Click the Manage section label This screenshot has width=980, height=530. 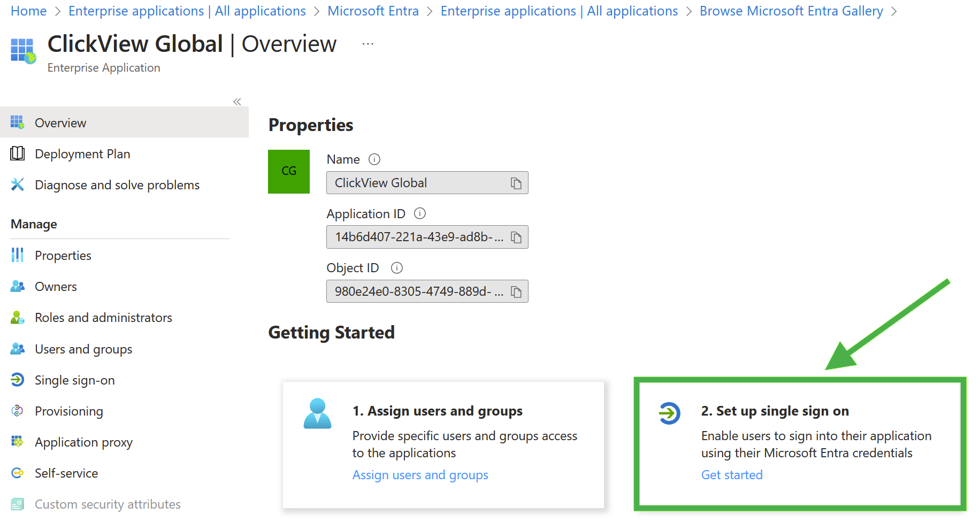pyautogui.click(x=34, y=224)
